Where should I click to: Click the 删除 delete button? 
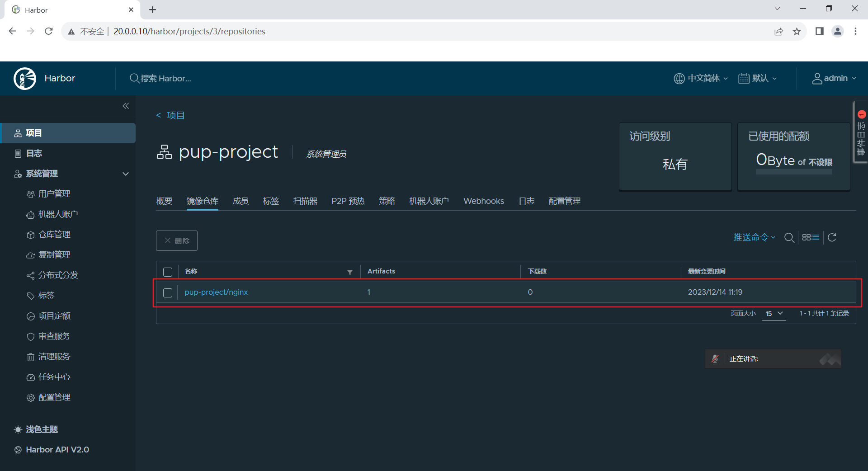pyautogui.click(x=177, y=240)
